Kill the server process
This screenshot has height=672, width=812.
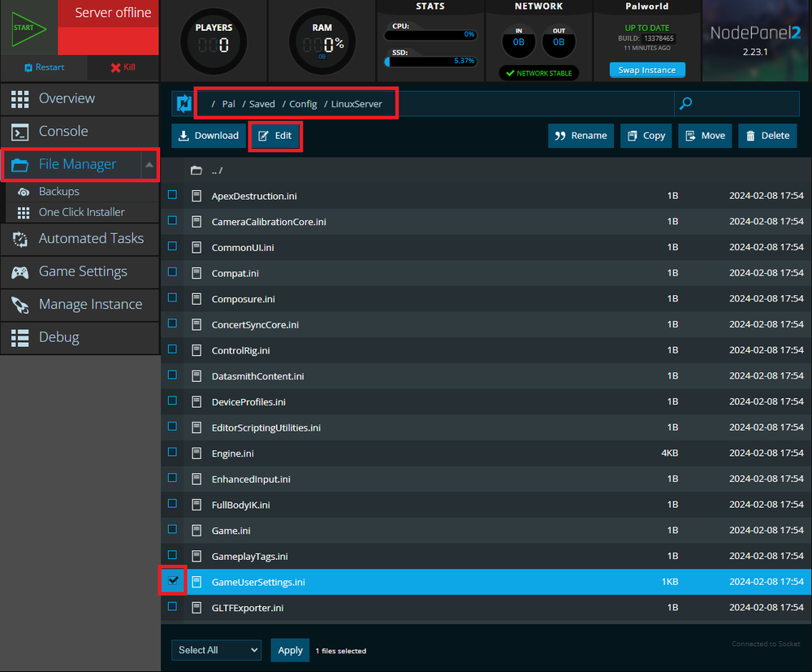123,67
